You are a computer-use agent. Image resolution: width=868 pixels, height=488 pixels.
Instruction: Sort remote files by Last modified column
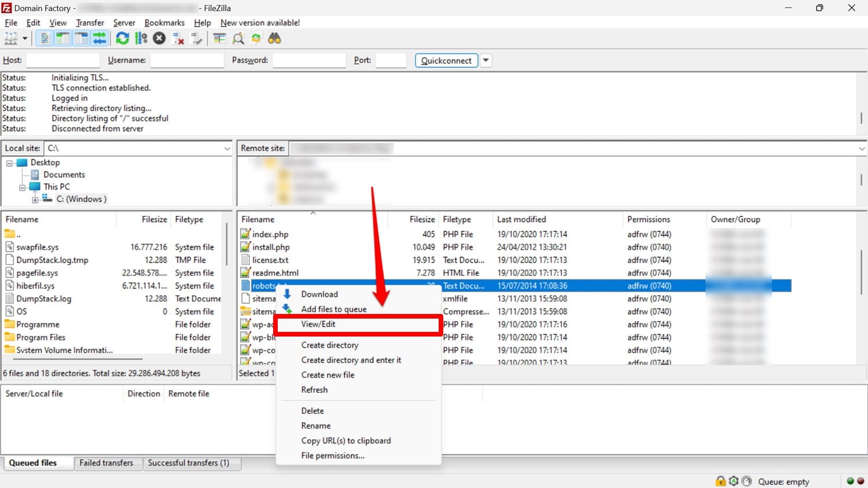[x=521, y=220]
